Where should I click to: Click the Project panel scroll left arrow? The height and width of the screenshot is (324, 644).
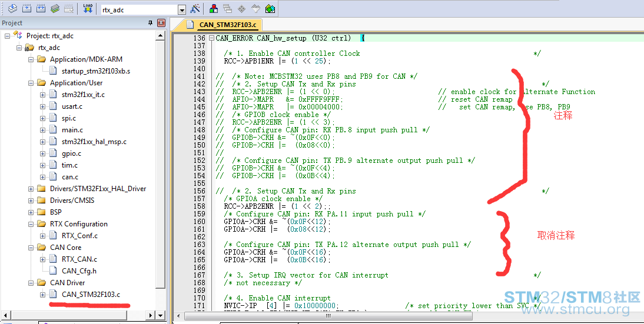(x=5, y=315)
